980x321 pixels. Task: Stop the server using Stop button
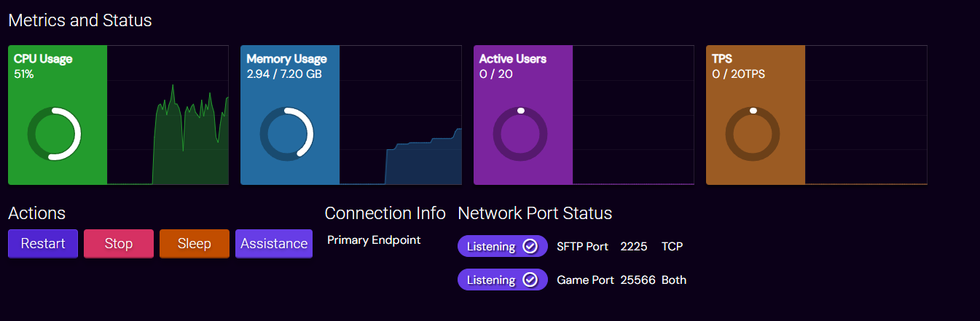pos(119,244)
